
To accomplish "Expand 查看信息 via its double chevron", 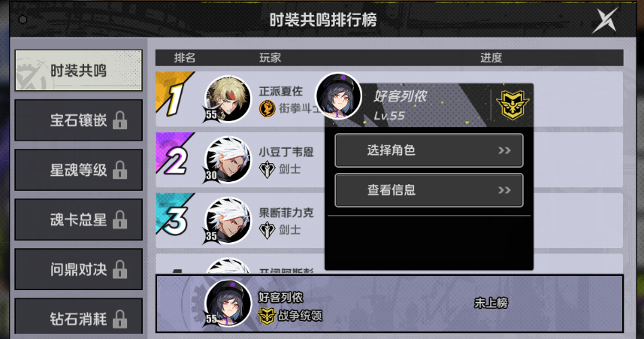I will pos(504,190).
